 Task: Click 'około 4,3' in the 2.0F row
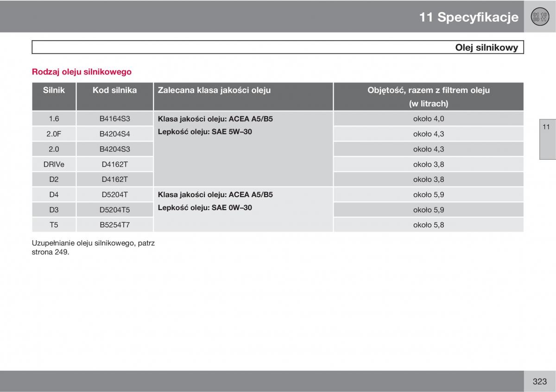tap(429, 134)
